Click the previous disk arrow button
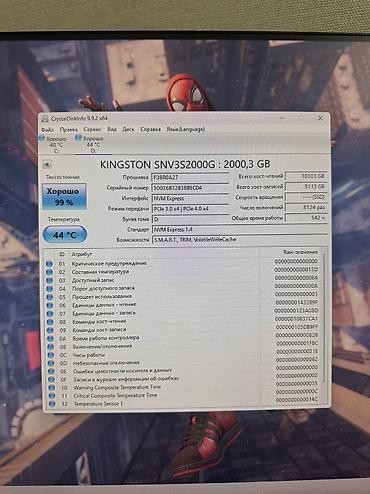The image size is (370, 494). [x=47, y=164]
